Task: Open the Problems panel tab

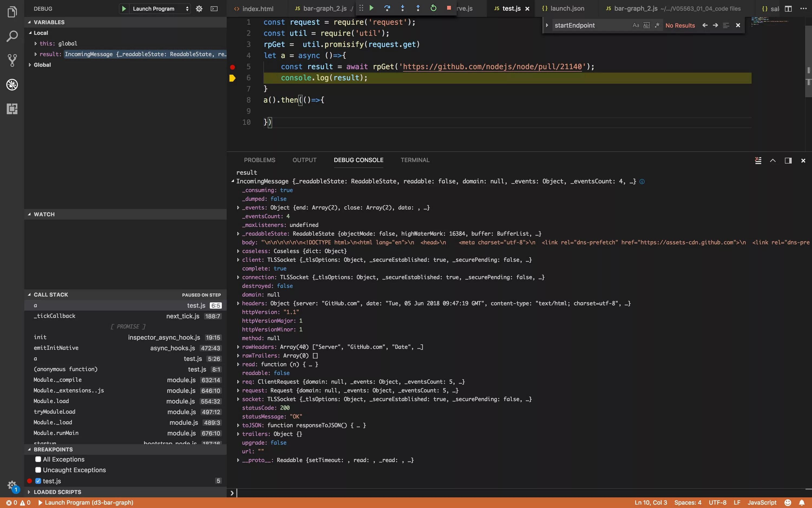Action: (259, 160)
